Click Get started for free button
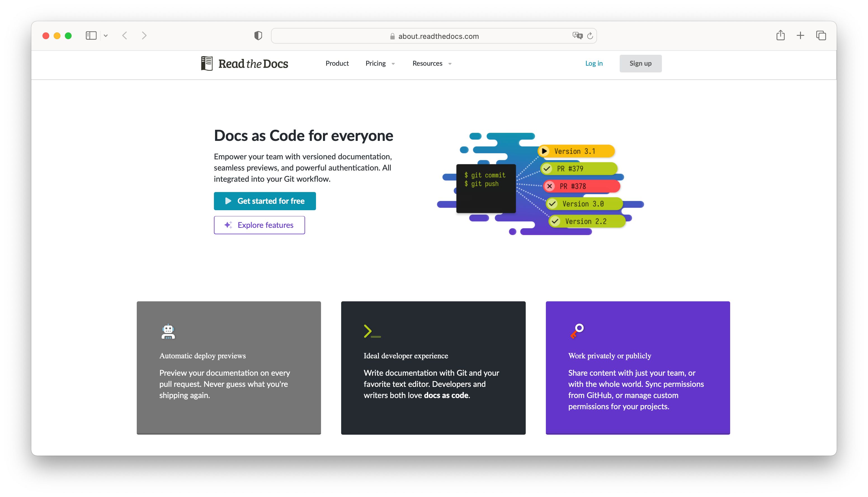Viewport: 868px width, 497px height. coord(265,201)
